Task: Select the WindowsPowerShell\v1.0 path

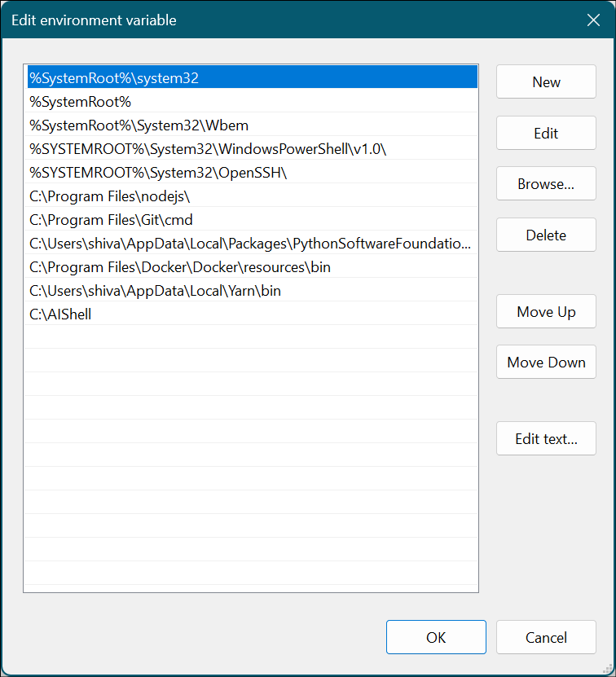Action: click(x=208, y=149)
